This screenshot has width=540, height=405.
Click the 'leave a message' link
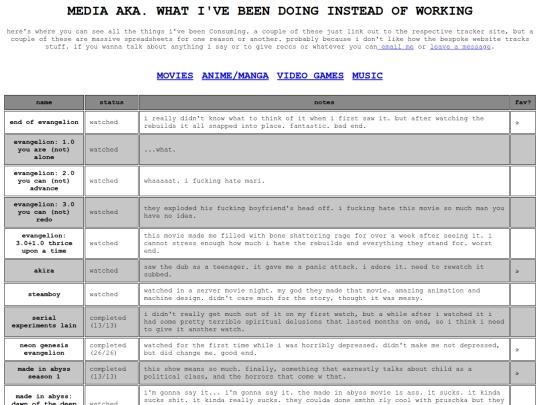coord(460,46)
